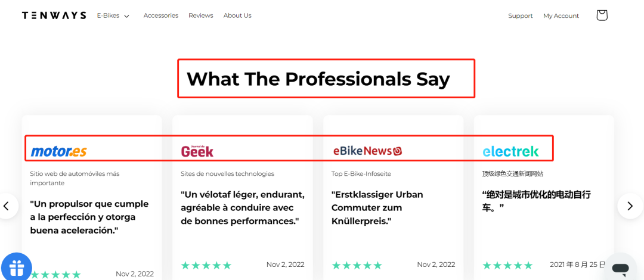Click the Journal du Geek logo
Screen dimensions: 644x280
[x=197, y=151]
